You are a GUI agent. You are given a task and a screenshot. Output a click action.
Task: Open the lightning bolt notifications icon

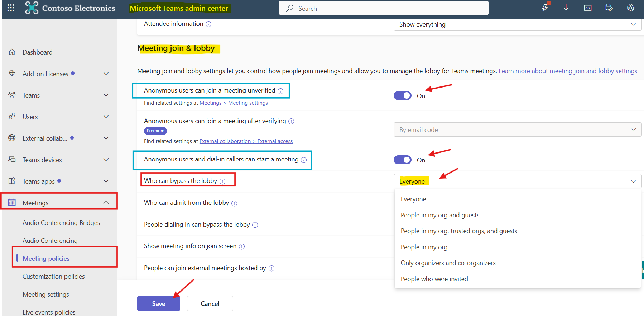click(545, 8)
